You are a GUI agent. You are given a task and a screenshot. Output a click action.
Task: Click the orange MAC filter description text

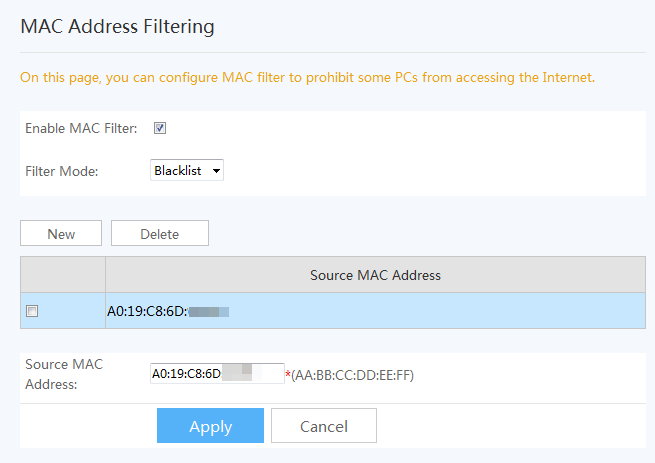tap(307, 77)
